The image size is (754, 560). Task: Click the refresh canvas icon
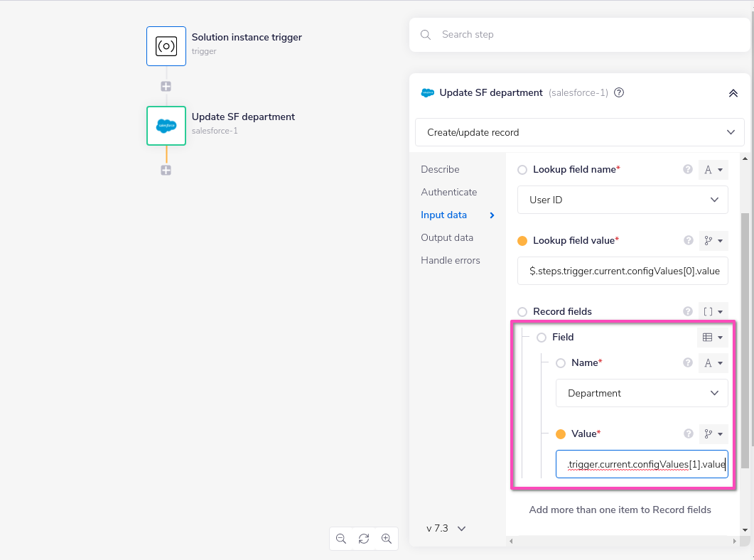tap(364, 539)
